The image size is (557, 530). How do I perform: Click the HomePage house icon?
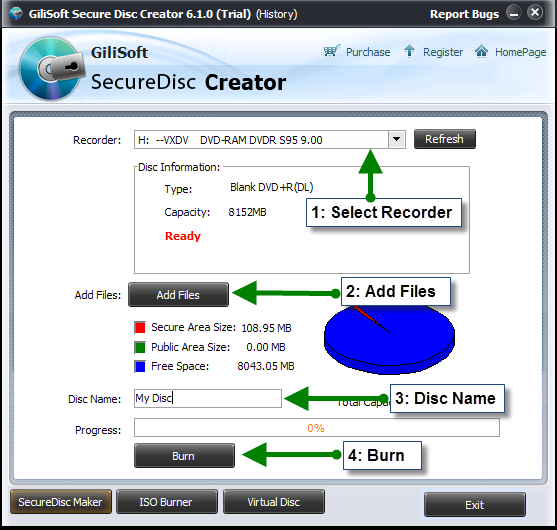(481, 51)
